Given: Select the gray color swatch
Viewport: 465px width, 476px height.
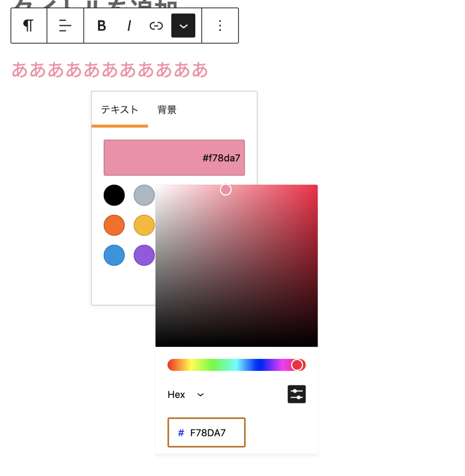Looking at the screenshot, I should 144,195.
